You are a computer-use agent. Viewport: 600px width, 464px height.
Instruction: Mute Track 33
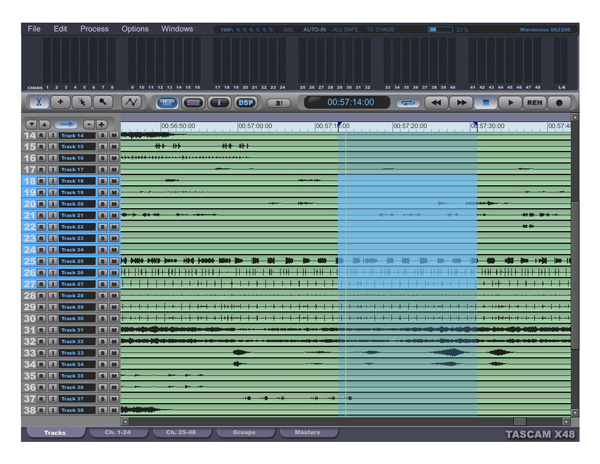coord(114,353)
